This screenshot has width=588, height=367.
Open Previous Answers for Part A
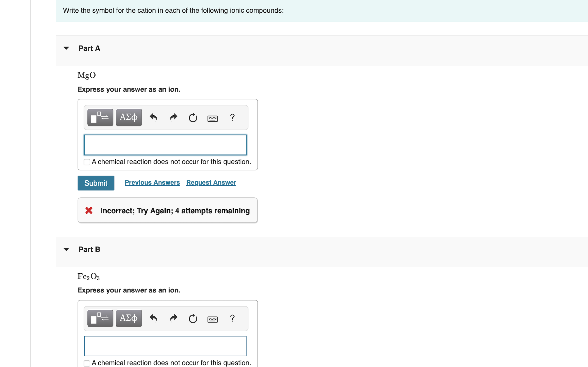152,182
